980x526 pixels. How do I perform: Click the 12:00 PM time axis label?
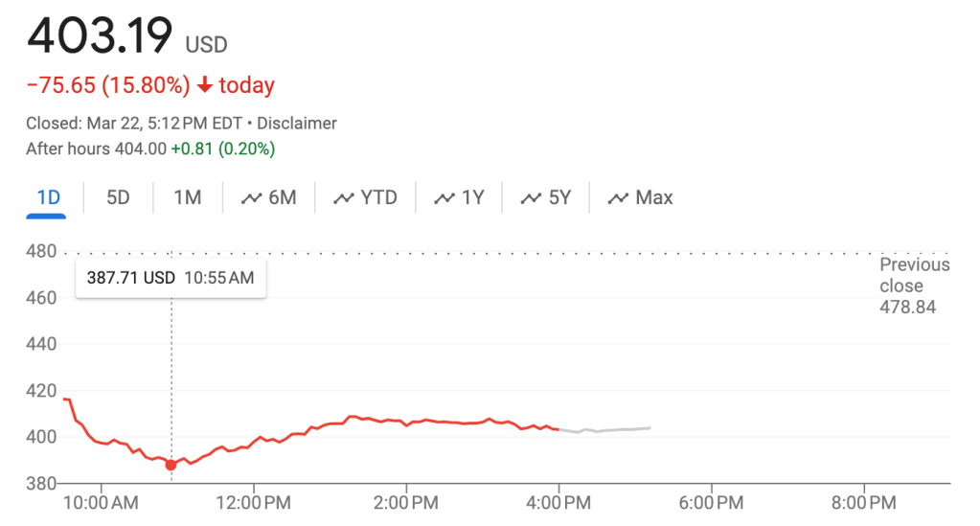(x=254, y=502)
